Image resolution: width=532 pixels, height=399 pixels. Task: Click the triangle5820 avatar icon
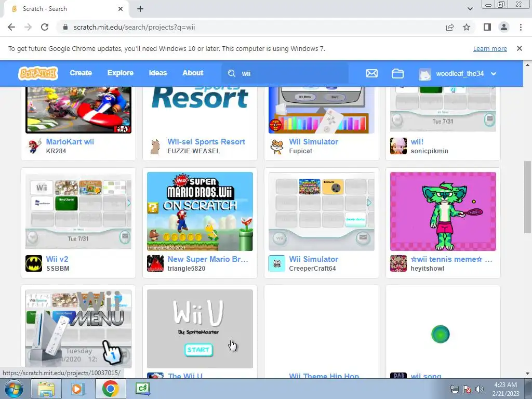click(155, 263)
